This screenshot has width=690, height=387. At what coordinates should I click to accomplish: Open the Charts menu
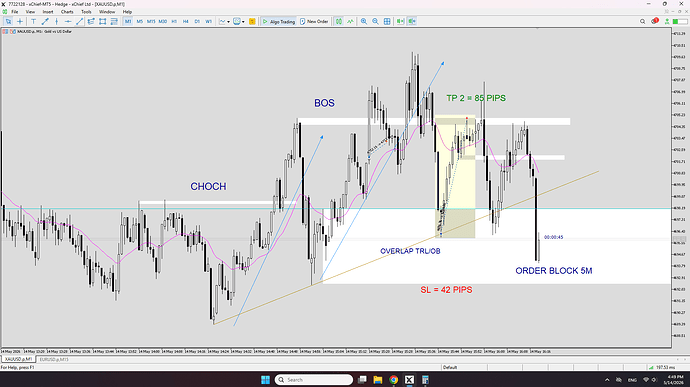(x=67, y=12)
